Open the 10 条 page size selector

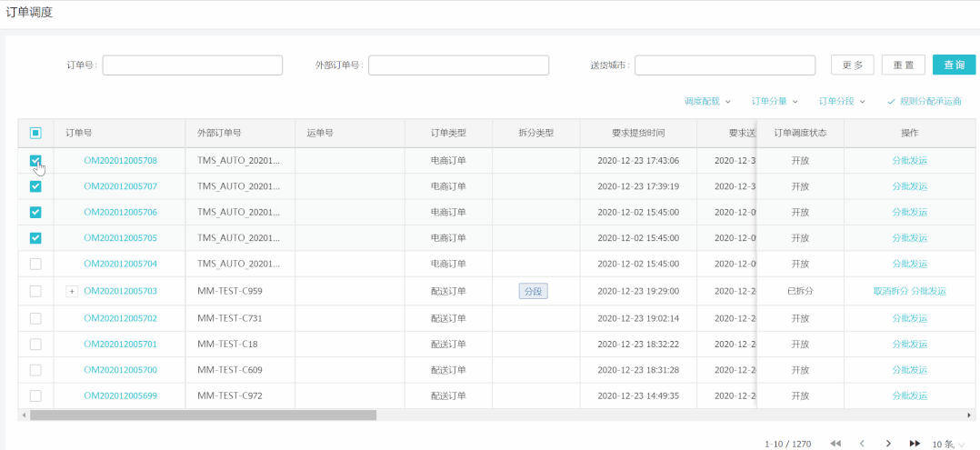coord(948,444)
